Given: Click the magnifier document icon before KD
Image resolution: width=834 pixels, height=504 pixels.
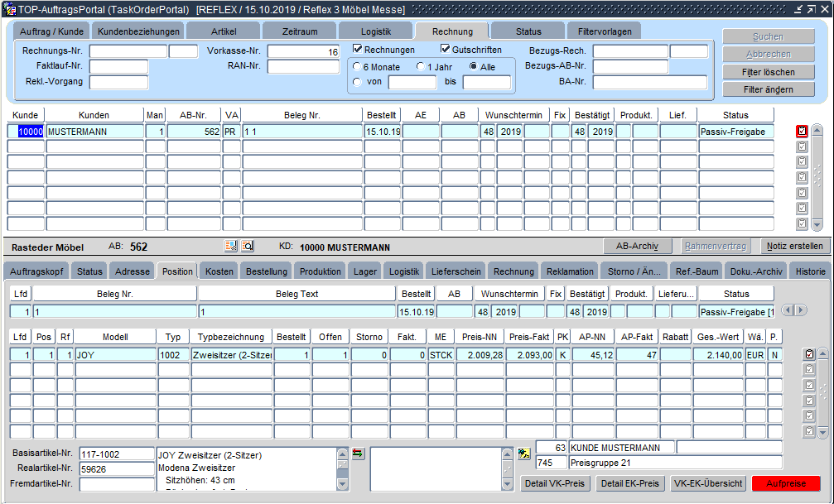Looking at the screenshot, I should click(x=248, y=246).
